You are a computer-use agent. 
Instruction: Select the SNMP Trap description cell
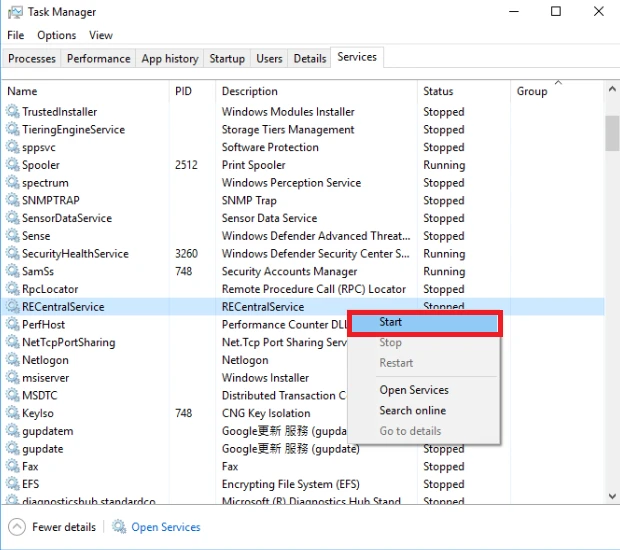click(249, 200)
